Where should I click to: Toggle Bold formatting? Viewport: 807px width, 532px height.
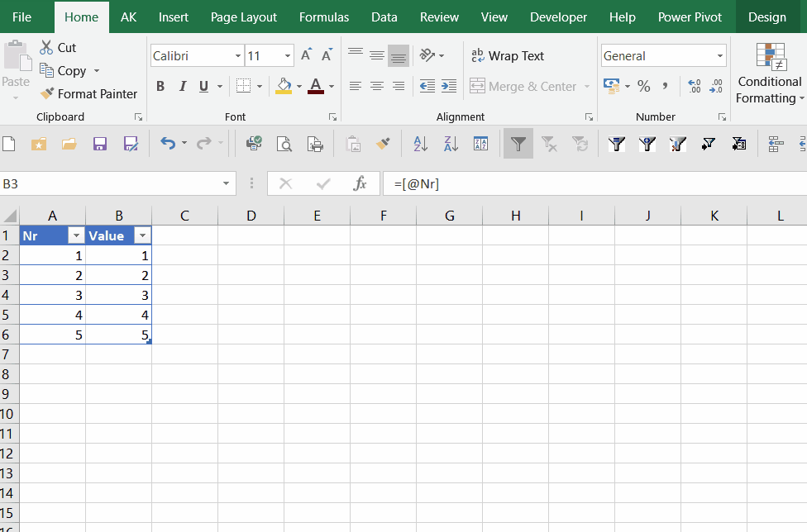pyautogui.click(x=160, y=86)
